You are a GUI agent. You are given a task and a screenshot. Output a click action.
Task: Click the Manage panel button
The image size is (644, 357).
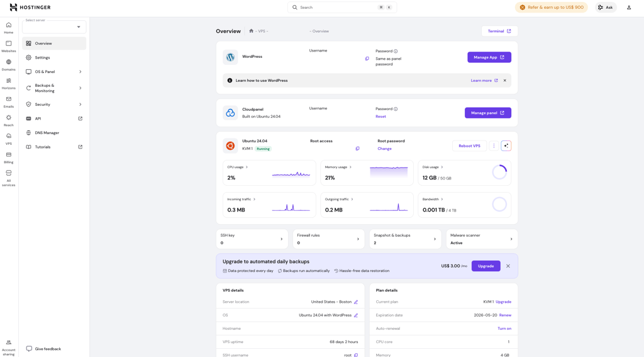click(488, 113)
